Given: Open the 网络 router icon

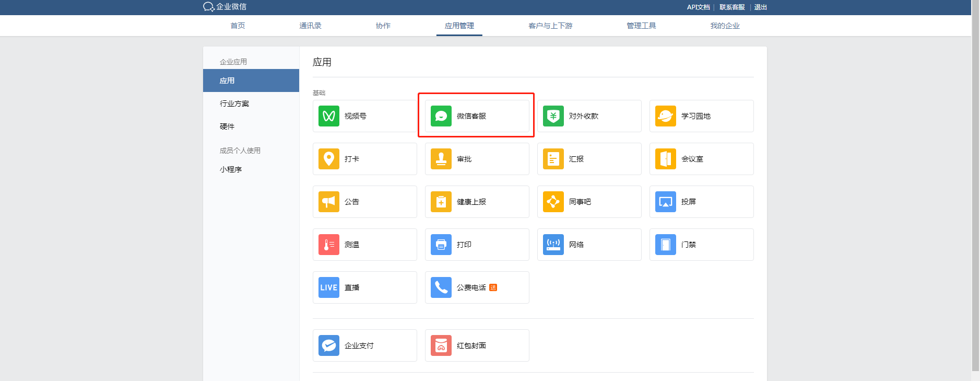Looking at the screenshot, I should tap(553, 245).
